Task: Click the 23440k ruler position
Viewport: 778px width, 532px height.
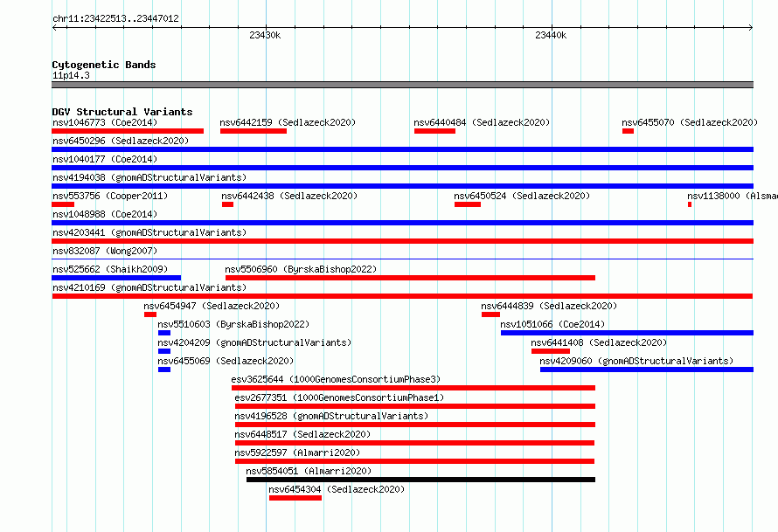Action: (x=551, y=35)
